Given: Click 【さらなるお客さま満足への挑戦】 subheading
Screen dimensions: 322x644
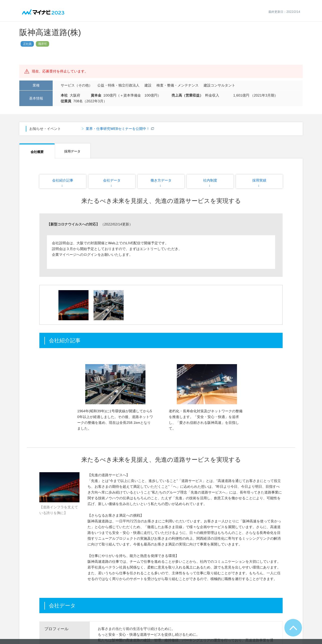Looking at the screenshot, I should tap(116, 515).
